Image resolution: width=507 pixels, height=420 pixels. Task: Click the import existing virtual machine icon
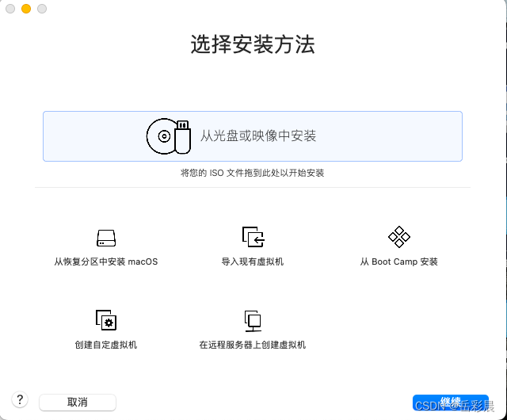253,237
